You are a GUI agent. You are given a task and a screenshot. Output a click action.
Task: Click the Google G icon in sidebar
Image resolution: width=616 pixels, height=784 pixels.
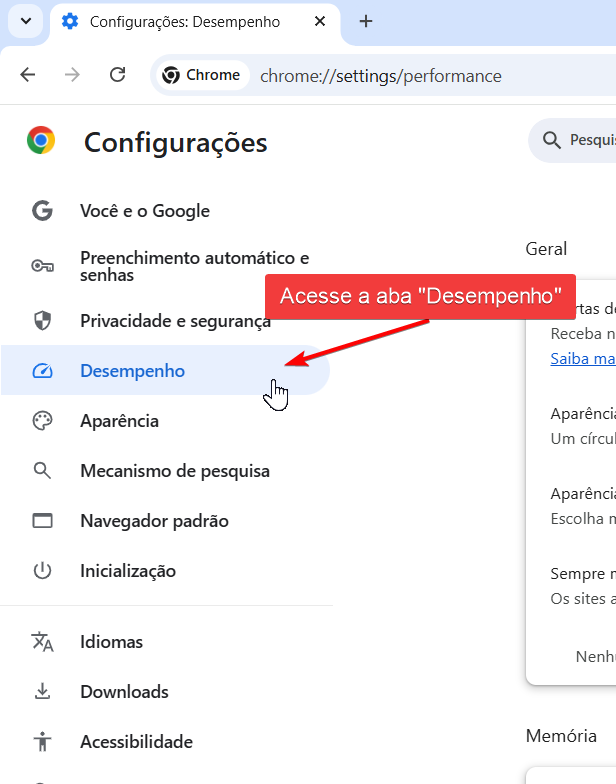coord(42,211)
